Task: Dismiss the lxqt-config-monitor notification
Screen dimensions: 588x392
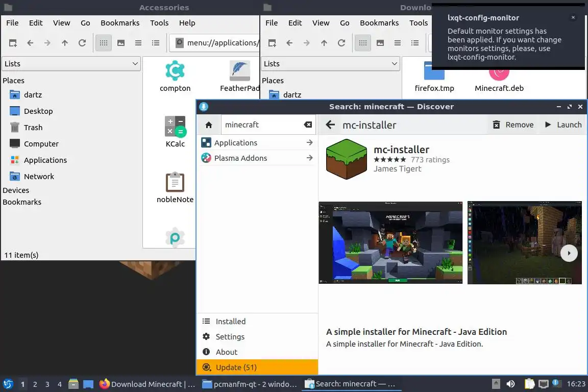Action: 573,17
